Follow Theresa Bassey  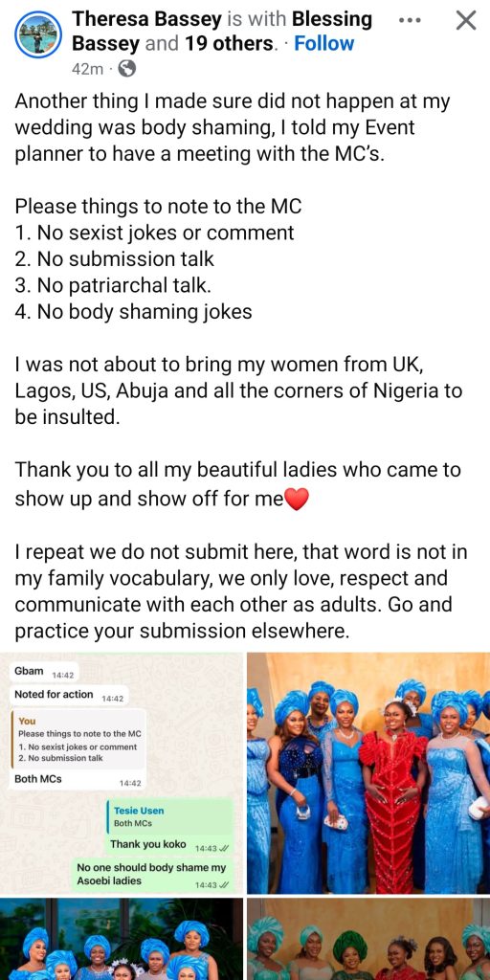click(323, 44)
